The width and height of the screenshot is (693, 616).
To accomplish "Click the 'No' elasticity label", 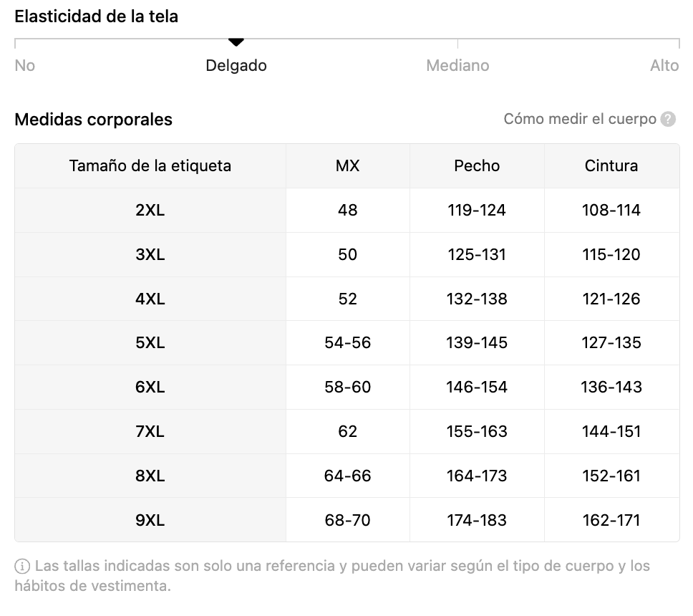I will point(25,66).
